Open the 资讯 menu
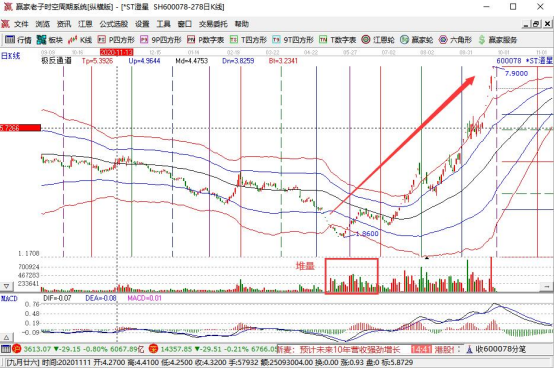Image resolution: width=554 pixels, height=369 pixels. [x=64, y=24]
